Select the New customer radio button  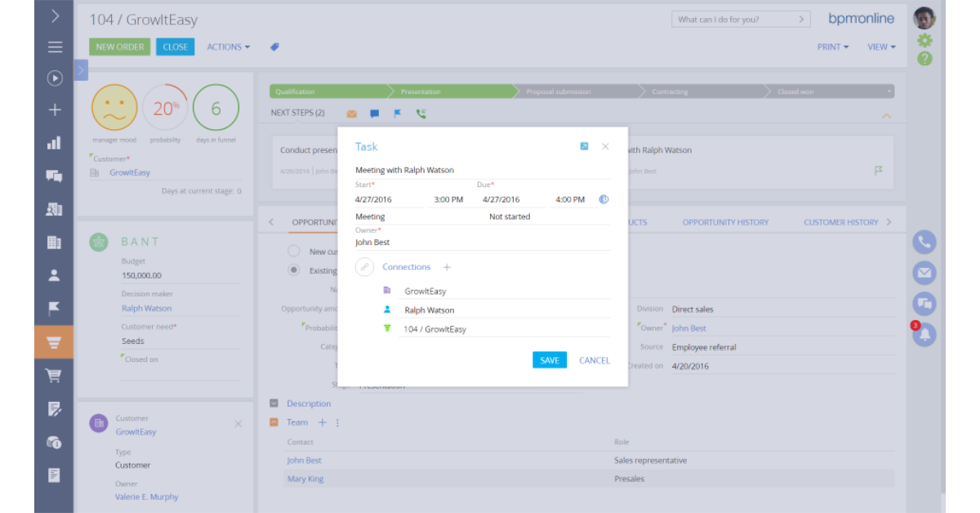tap(294, 252)
